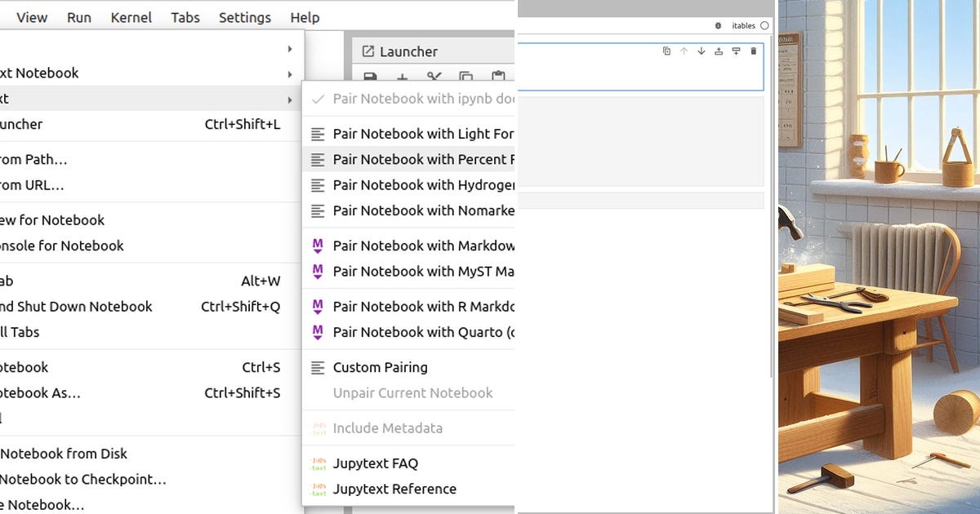Select 'View for Notebook' menu entry
The image size is (980, 514).
151,220
